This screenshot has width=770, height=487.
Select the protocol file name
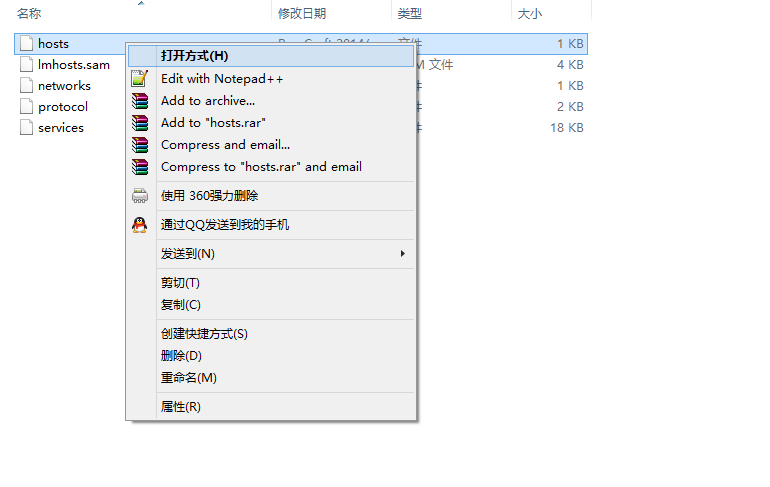[x=63, y=107]
